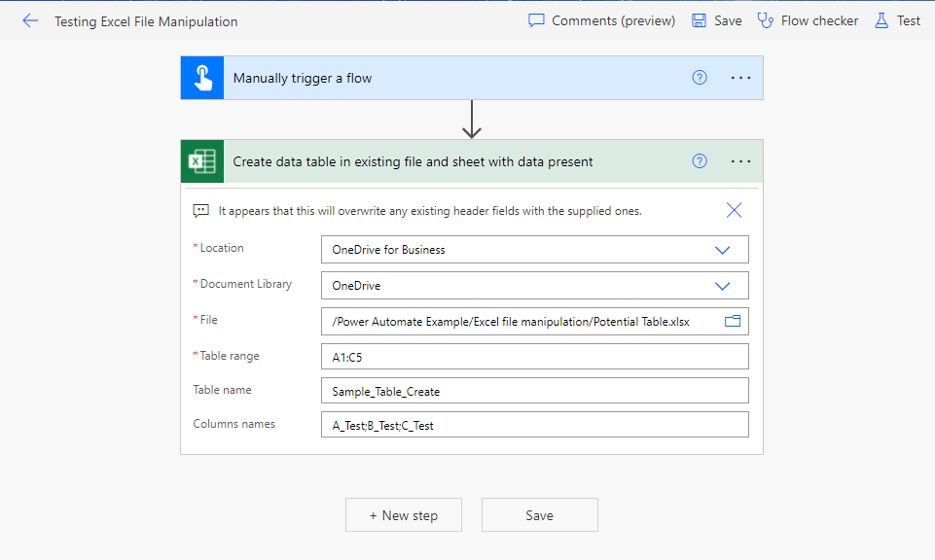Viewport: 935px width, 560px height.
Task: Click the Columns names field label
Action: pos(234,424)
